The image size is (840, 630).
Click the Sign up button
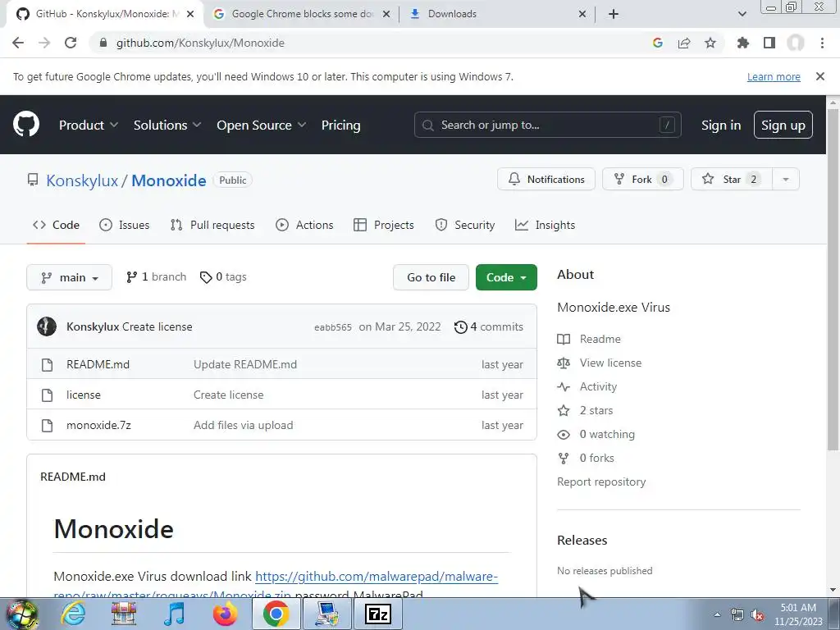point(783,125)
